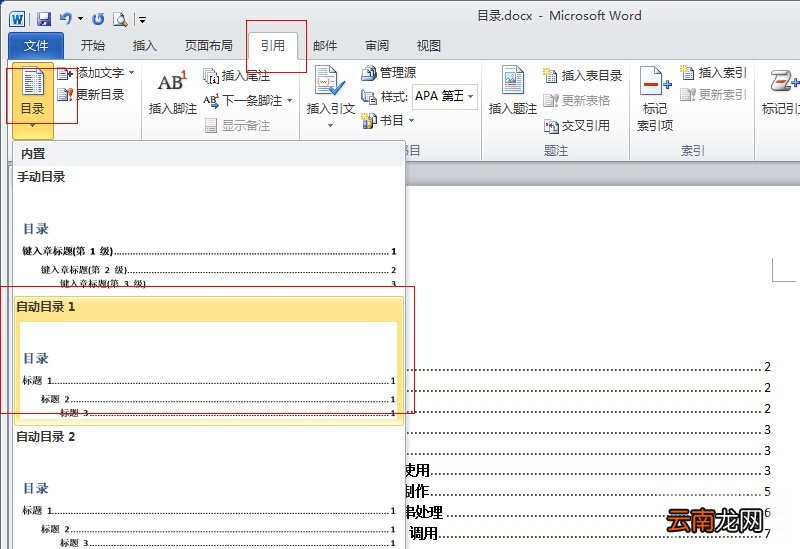800x549 pixels.
Task: Click the 内置 gallery section header
Action: pyautogui.click(x=208, y=154)
